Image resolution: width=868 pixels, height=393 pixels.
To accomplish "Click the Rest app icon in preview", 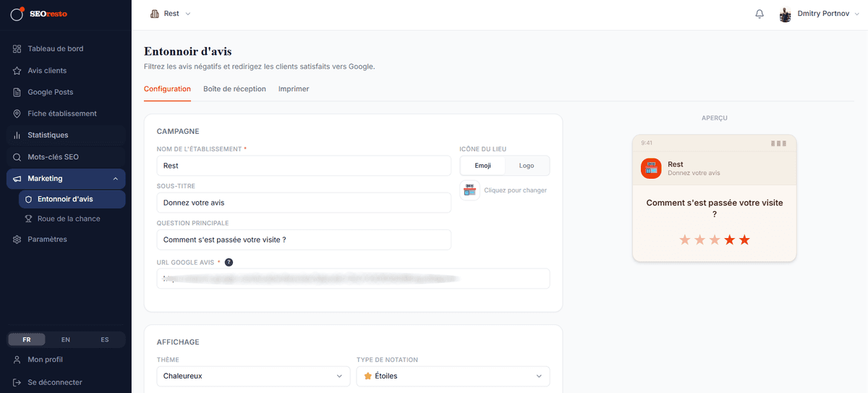I will pos(651,168).
